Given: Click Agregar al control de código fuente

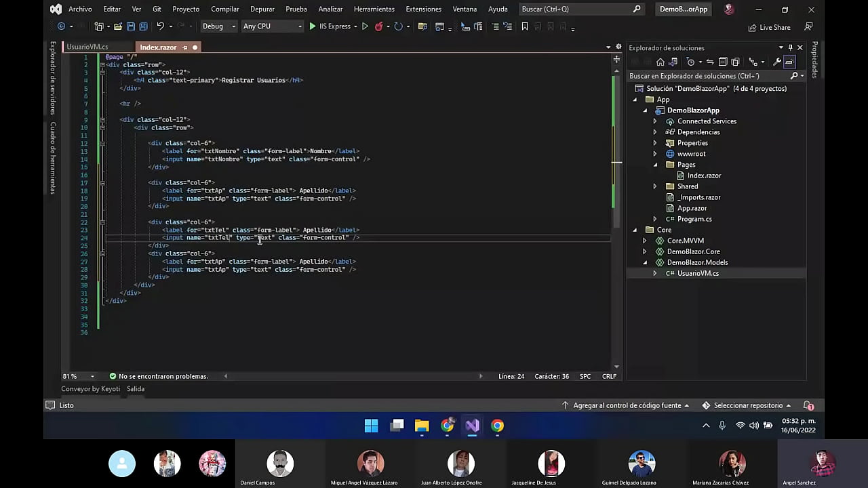Looking at the screenshot, I should (626, 405).
